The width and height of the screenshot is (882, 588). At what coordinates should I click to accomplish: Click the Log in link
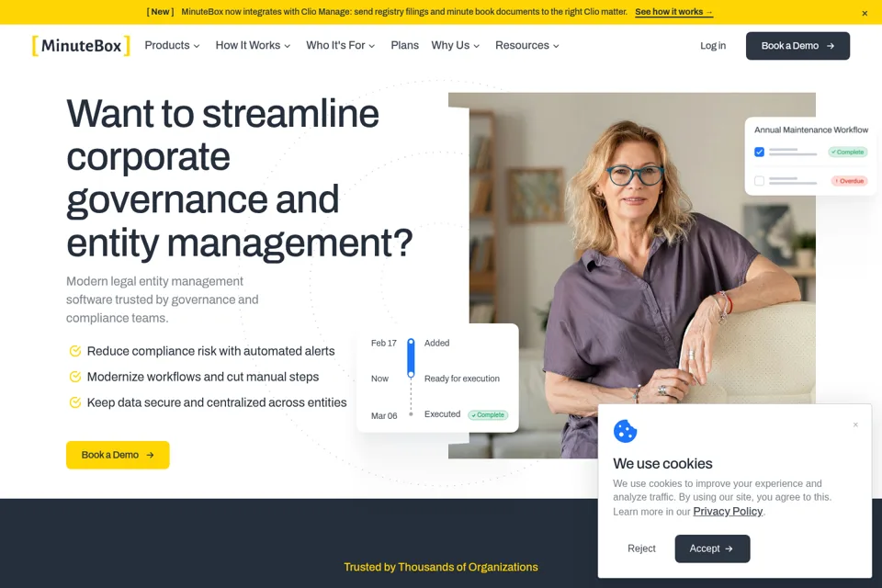click(713, 46)
